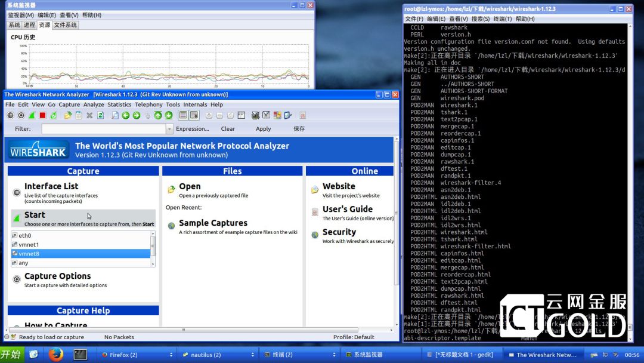This screenshot has height=363, width=644.
Task: Select eth0 in the interface list
Action: (80, 236)
